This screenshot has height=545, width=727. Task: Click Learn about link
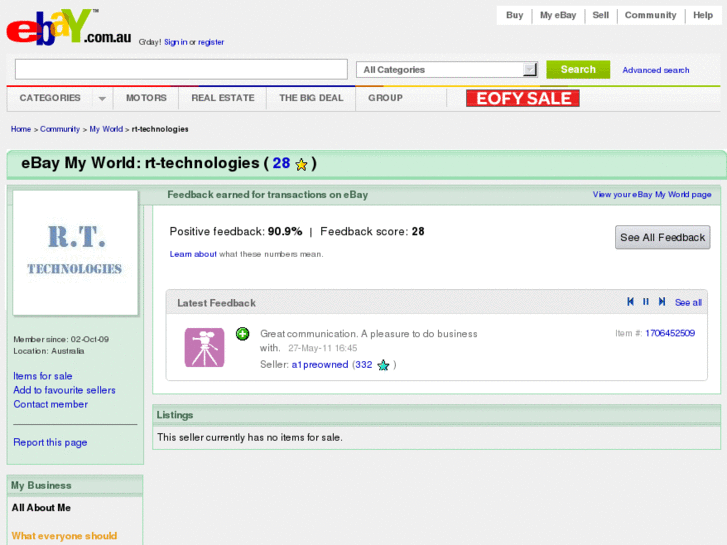(193, 254)
